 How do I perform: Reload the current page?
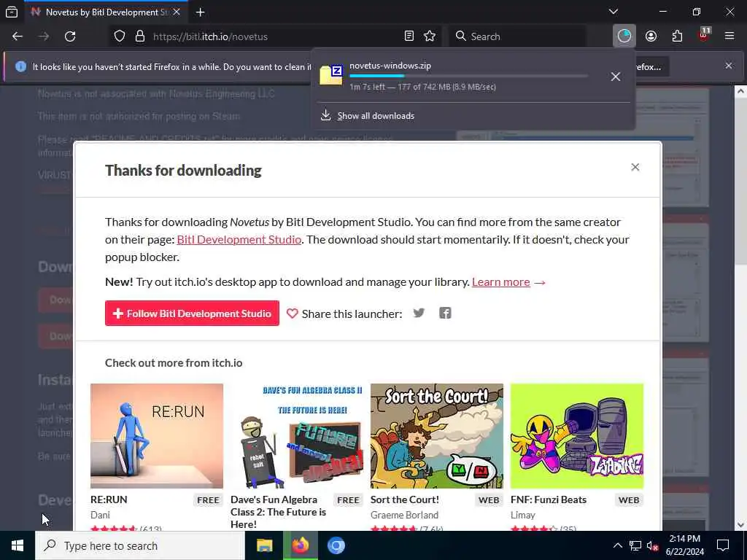click(70, 36)
